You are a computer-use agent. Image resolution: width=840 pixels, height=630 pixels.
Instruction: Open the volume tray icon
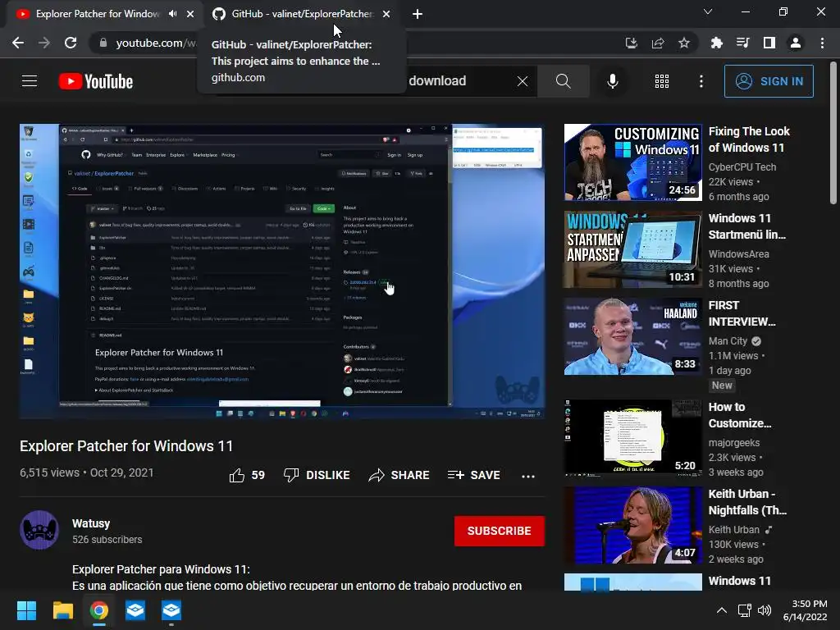click(765, 610)
